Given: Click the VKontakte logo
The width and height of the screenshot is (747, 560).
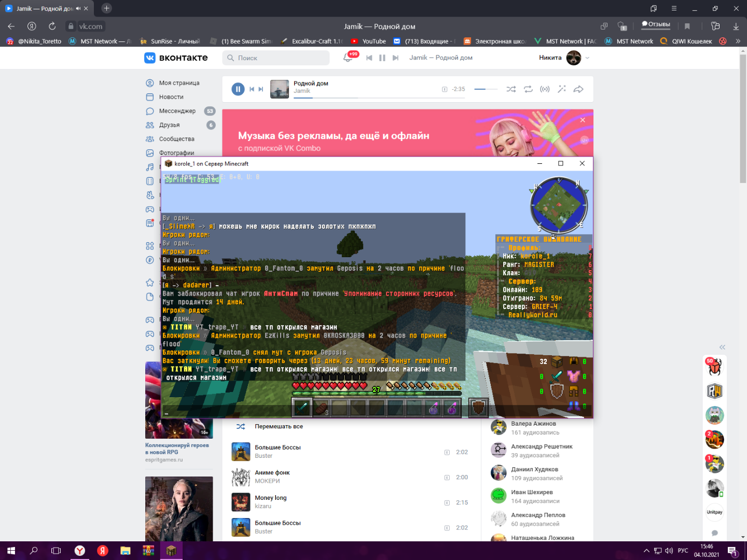Looking at the screenshot, I should pos(176,58).
